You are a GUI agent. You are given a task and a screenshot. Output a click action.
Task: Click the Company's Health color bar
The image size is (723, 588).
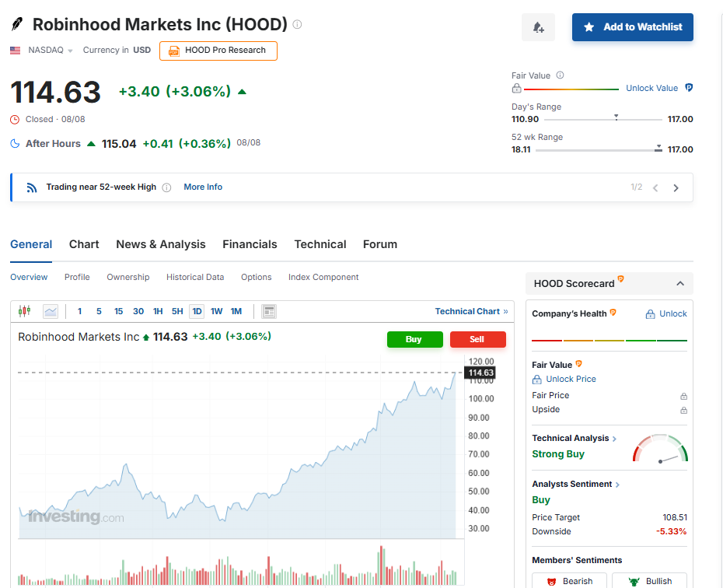pyautogui.click(x=609, y=341)
